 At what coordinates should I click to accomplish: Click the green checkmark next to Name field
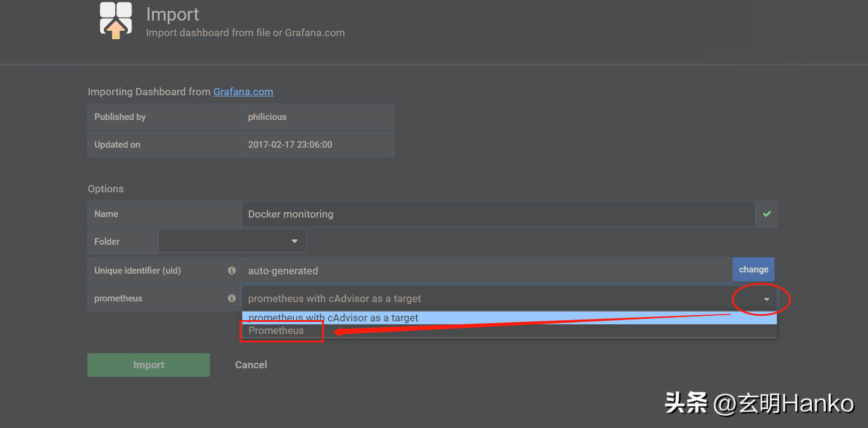tap(767, 214)
